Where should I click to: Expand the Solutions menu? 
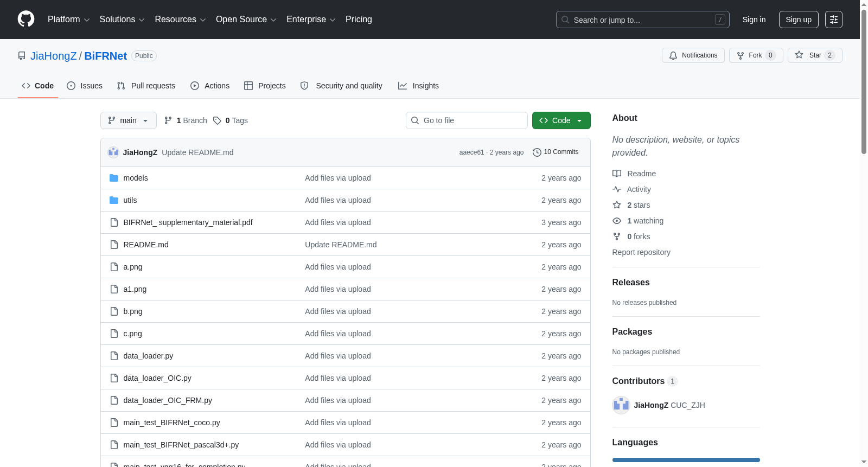tap(122, 20)
